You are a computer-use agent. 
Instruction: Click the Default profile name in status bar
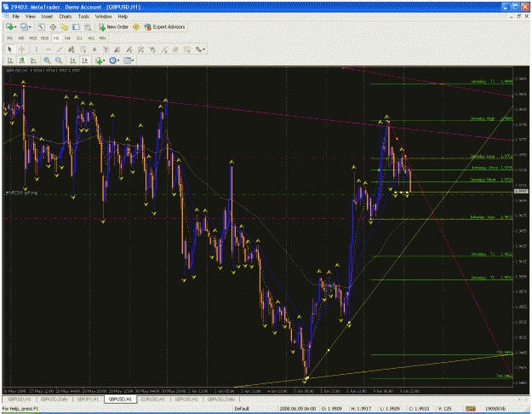(242, 409)
